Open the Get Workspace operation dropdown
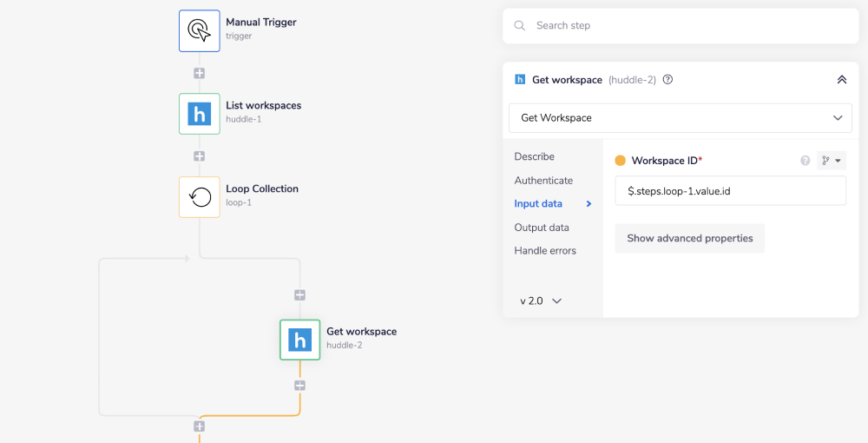 coord(680,117)
